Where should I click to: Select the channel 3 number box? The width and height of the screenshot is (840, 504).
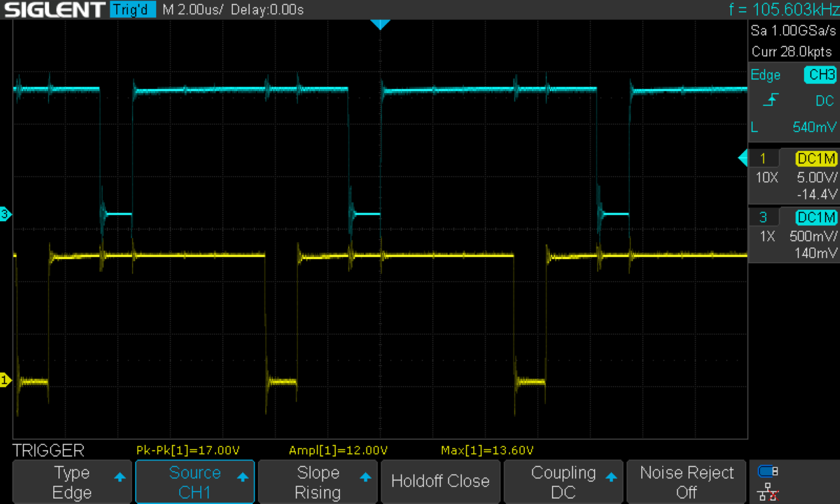765,217
